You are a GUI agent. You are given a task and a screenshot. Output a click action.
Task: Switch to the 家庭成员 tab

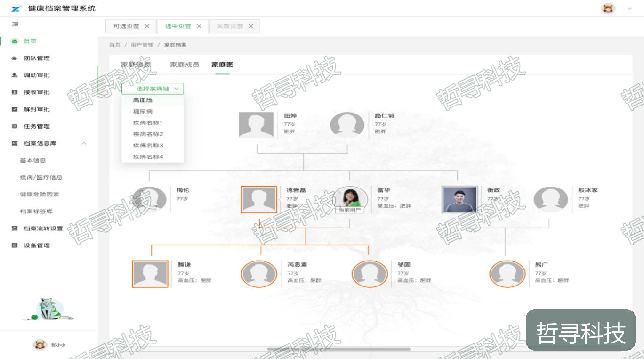185,65
